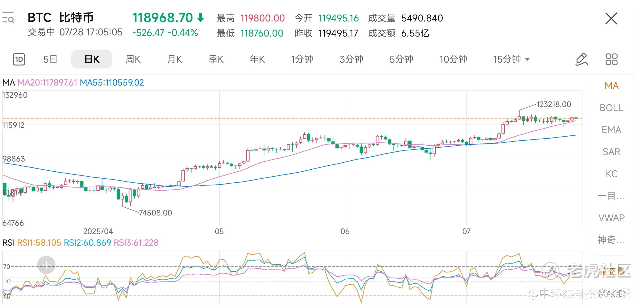
Task: Expand the 15分钟 interval dropdown arrow
Action: coord(528,59)
